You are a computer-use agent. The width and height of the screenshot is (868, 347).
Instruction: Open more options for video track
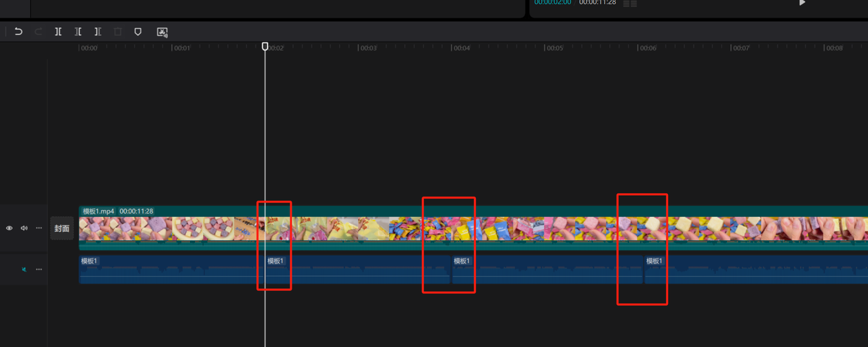(39, 228)
